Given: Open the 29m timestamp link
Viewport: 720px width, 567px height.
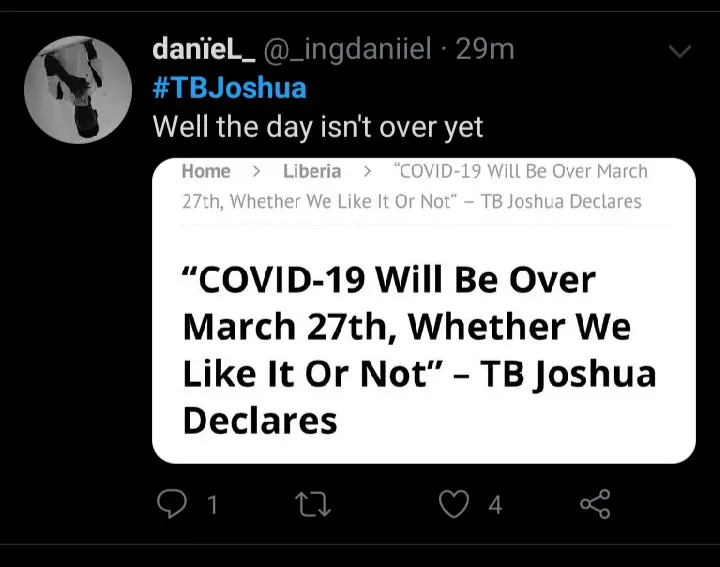Looking at the screenshot, I should (485, 50).
